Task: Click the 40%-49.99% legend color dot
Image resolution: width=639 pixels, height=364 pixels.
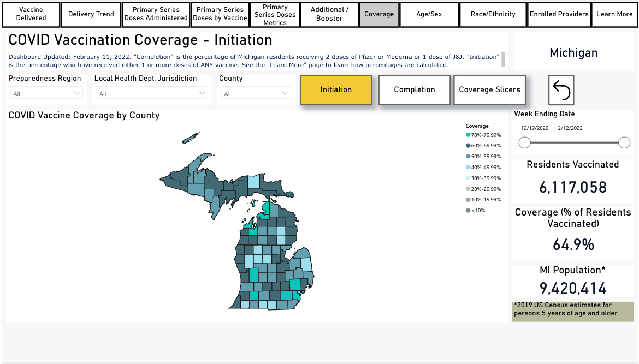Action: pyautogui.click(x=468, y=168)
